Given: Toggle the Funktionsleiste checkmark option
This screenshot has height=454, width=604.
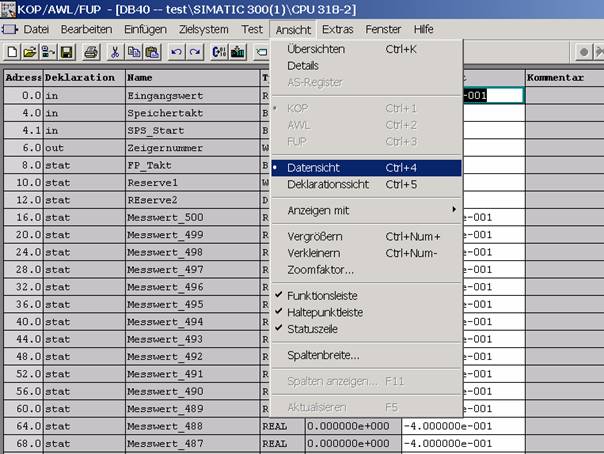Looking at the screenshot, I should click(x=324, y=296).
